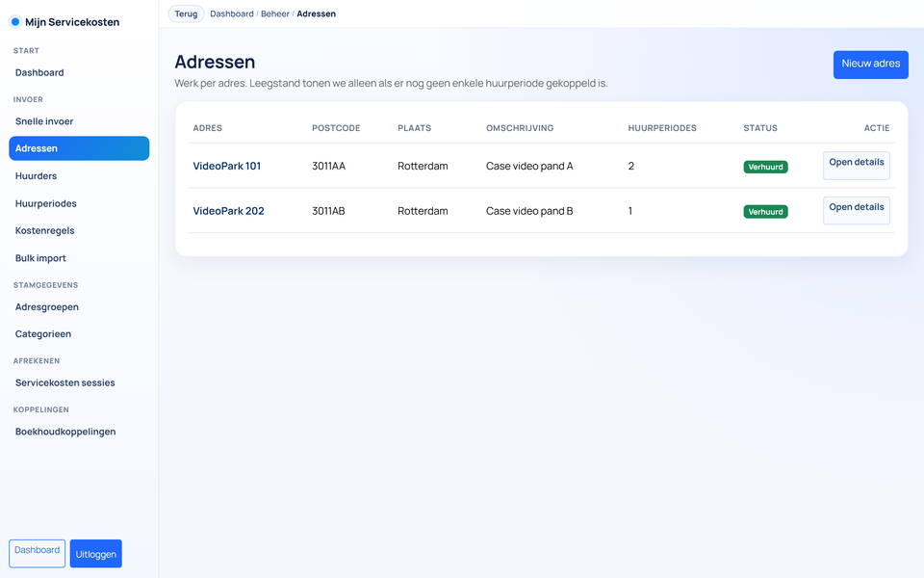The height and width of the screenshot is (578, 924).
Task: Click the Verhuurd status badge for VideoPark 101
Action: pyautogui.click(x=765, y=167)
